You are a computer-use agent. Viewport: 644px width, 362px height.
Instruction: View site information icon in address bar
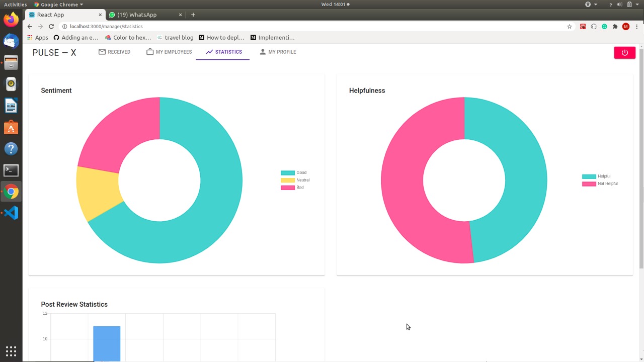pos(64,26)
